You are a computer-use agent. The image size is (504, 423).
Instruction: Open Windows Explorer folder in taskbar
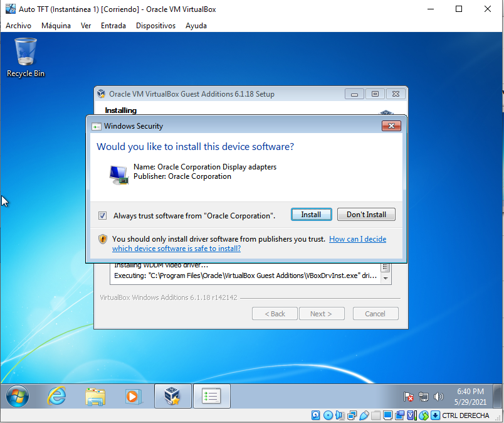95,396
